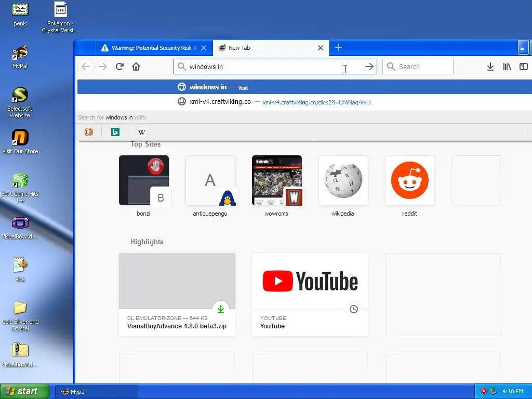Search with Bing one-off engine icon
532x399 pixels.
(115, 132)
